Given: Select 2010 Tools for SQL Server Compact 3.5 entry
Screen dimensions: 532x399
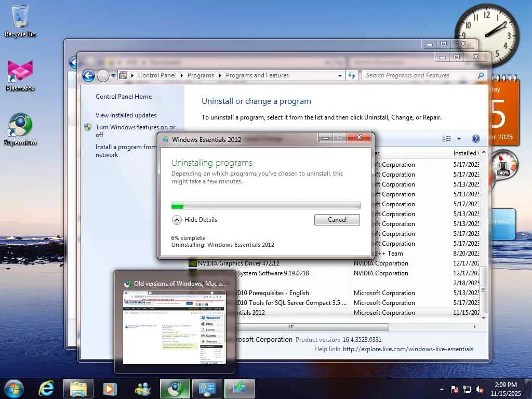Looking at the screenshot, I should point(334,303).
